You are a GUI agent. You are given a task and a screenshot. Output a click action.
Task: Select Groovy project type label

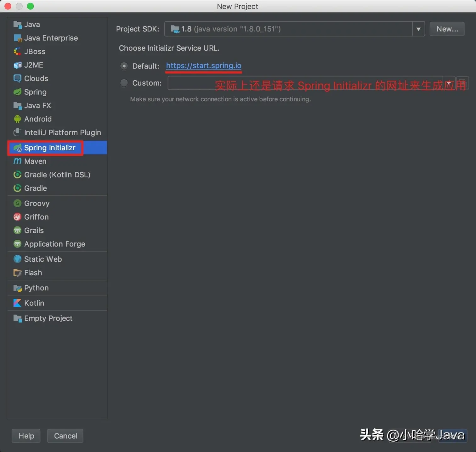click(37, 204)
